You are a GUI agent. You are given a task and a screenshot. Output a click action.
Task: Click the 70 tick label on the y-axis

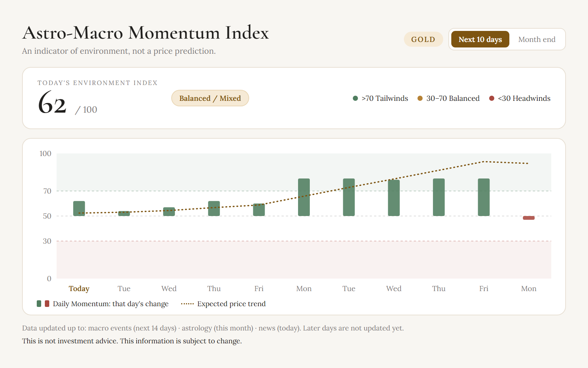pyautogui.click(x=47, y=191)
